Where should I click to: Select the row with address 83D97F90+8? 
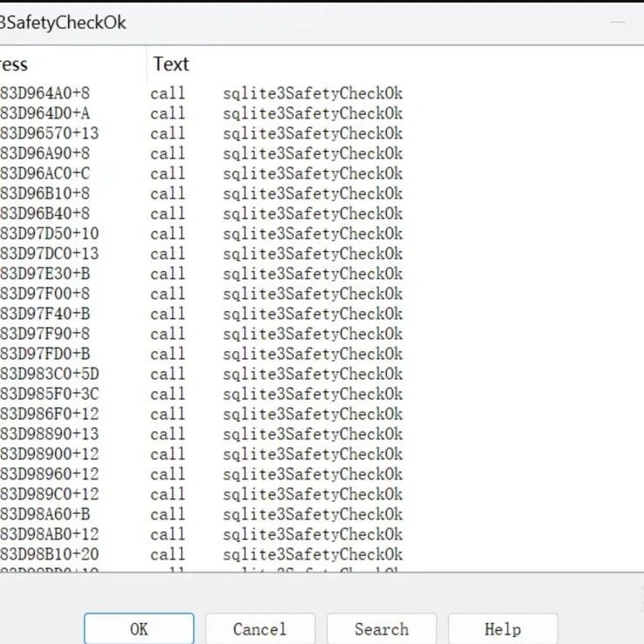point(322,334)
